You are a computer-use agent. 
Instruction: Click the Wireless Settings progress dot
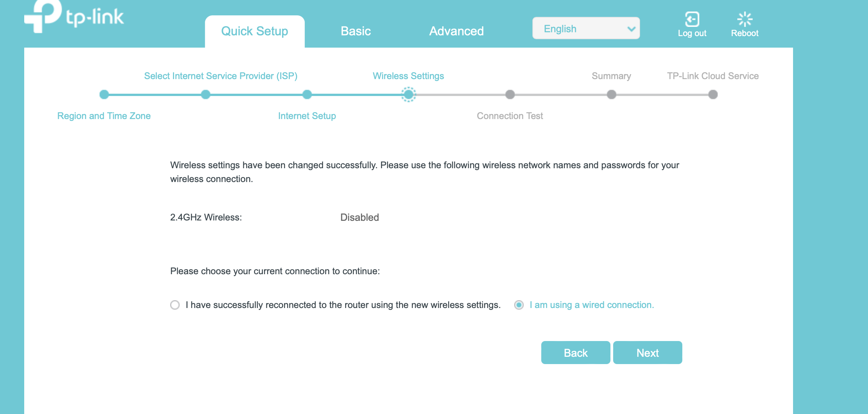pos(409,94)
